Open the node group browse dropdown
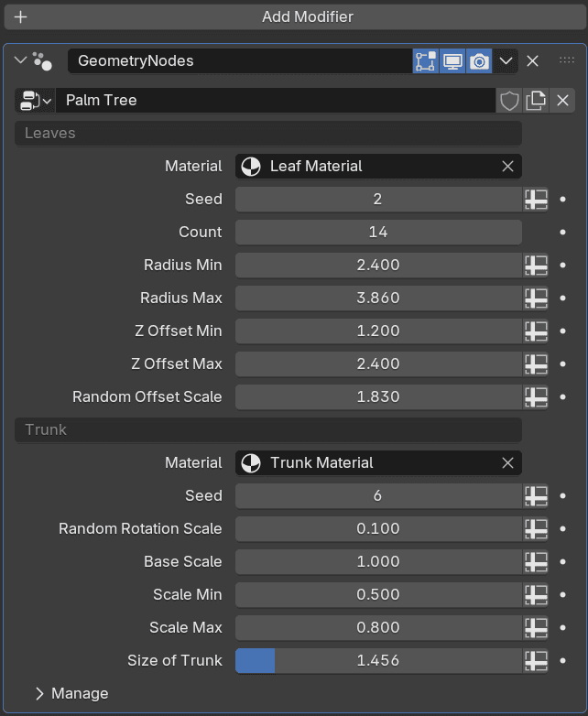 [35, 101]
